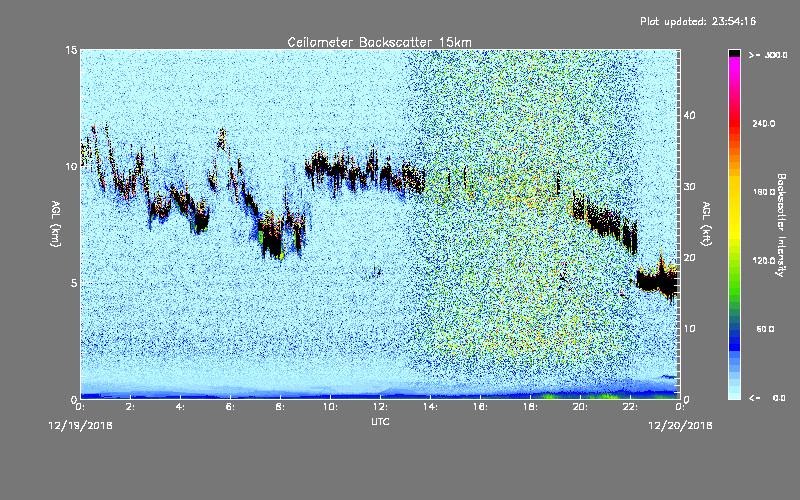Viewport: 800px width, 500px height.
Task: Click the '0:' tick above the 12/20/2018 date
Action: pyautogui.click(x=680, y=407)
